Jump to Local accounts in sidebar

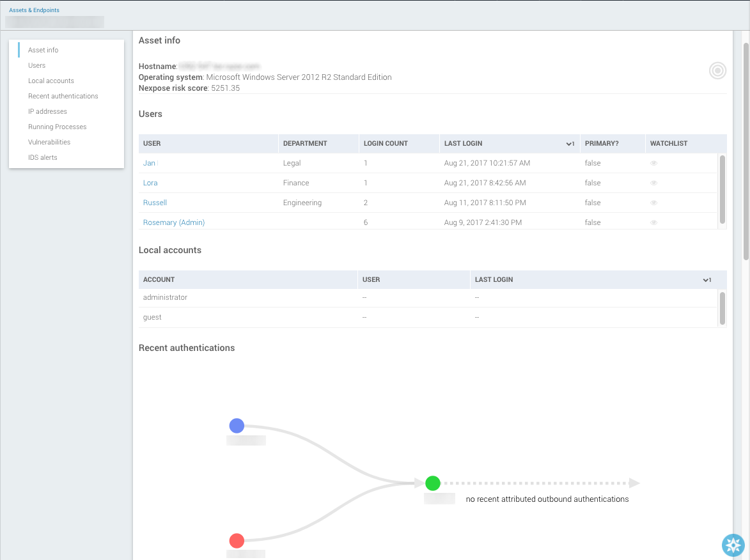point(51,81)
